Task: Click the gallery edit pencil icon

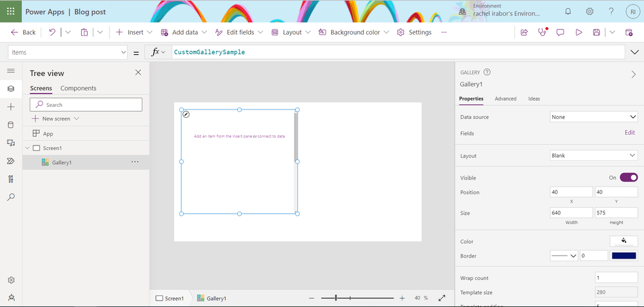Action: click(x=186, y=115)
